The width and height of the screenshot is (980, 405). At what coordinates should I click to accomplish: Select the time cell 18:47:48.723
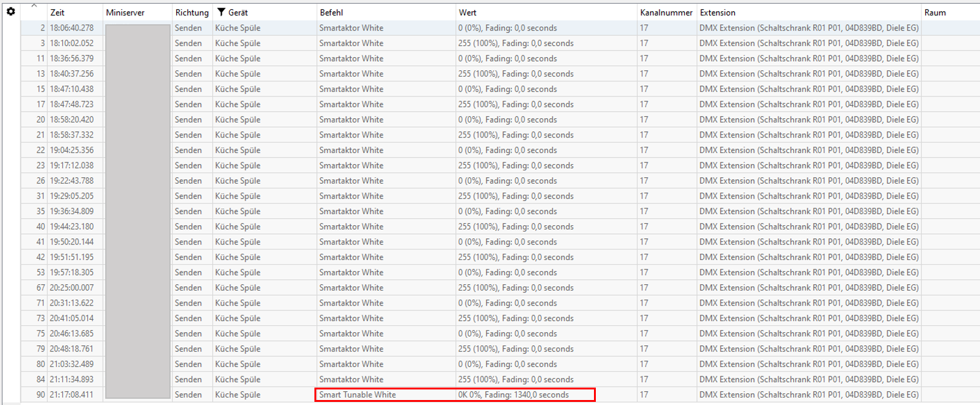pyautogui.click(x=72, y=104)
